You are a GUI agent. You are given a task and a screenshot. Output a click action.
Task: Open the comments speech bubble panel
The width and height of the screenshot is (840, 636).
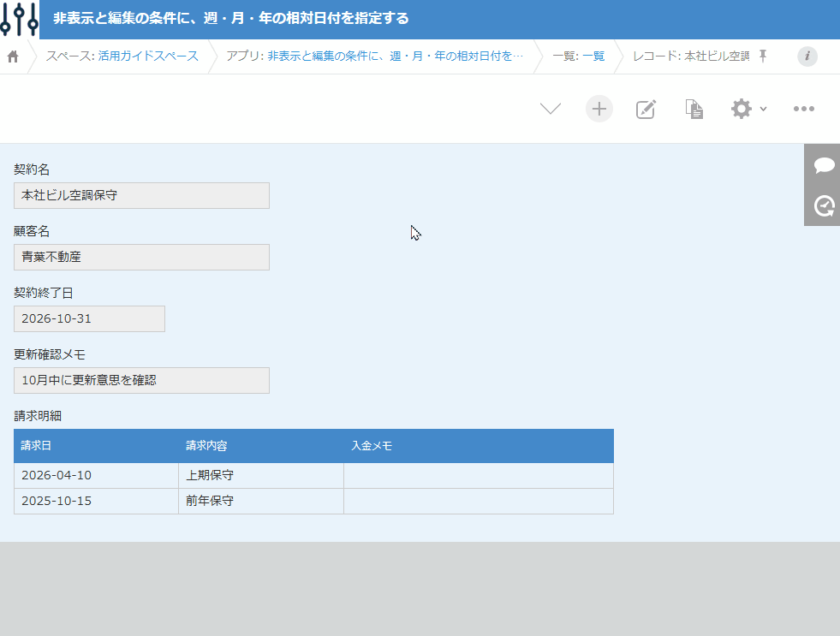point(824,165)
